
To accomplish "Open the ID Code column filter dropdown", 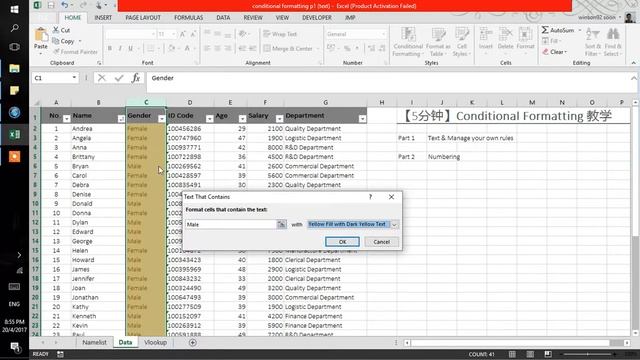I will pos(209,119).
